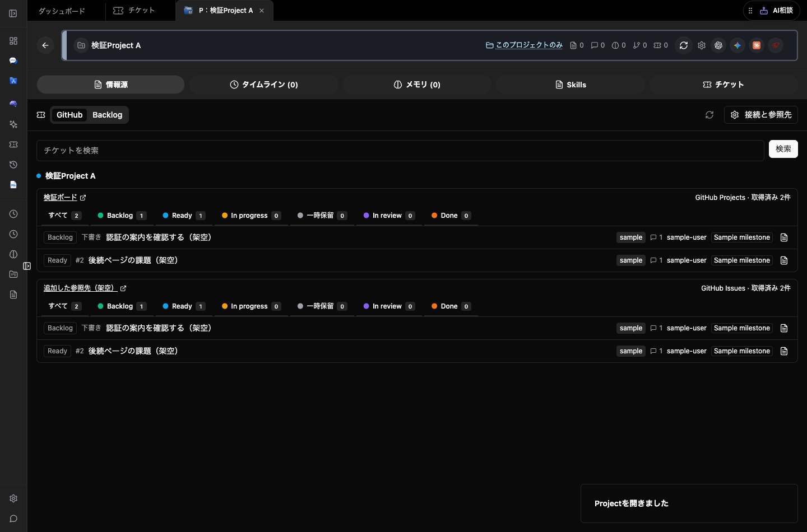
Task: Open 認証の案内を確認する draft in 追加した参照先 board
Action: pos(417,328)
